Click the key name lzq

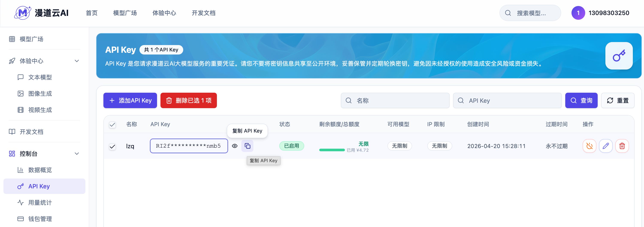130,146
